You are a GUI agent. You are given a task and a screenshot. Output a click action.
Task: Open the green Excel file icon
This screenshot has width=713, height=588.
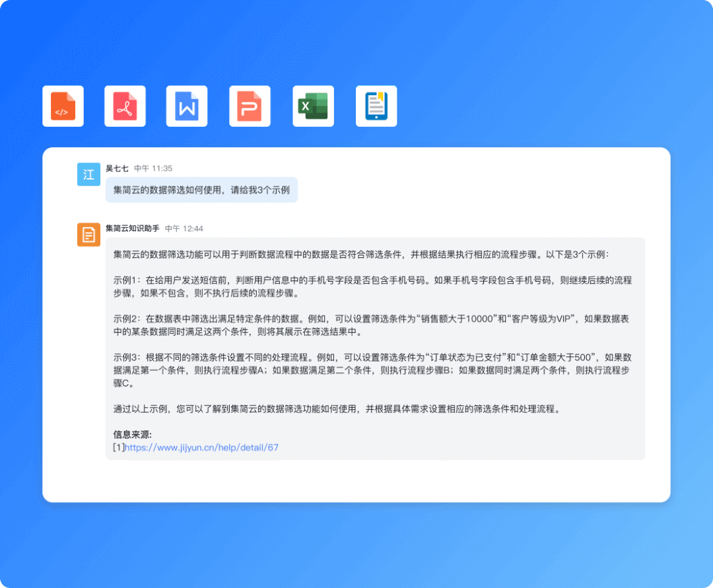tap(314, 106)
